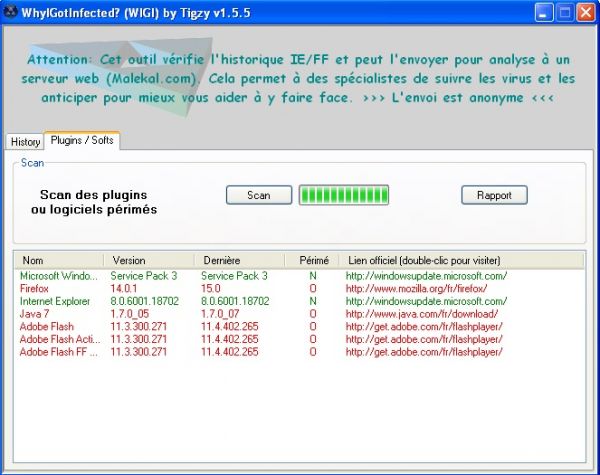Click Java installed version 1.7.0_05

pyautogui.click(x=129, y=314)
